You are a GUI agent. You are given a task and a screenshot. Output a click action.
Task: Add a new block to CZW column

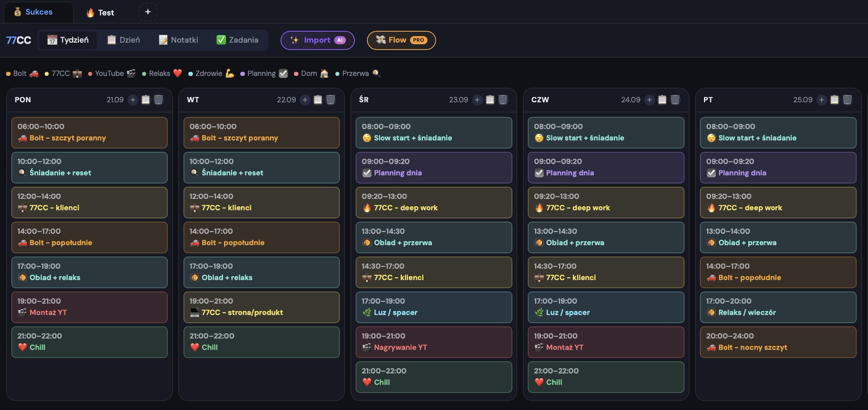[x=649, y=100]
